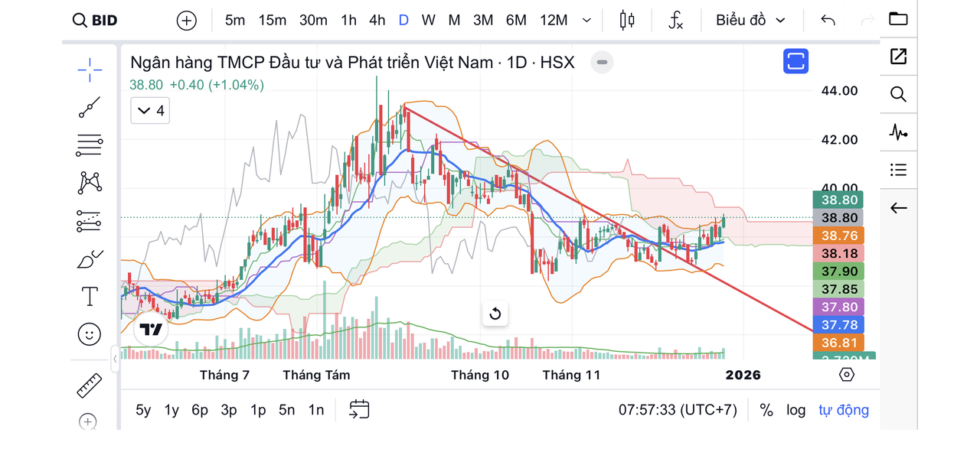
Task: Select the Text annotation tool
Action: point(90,296)
